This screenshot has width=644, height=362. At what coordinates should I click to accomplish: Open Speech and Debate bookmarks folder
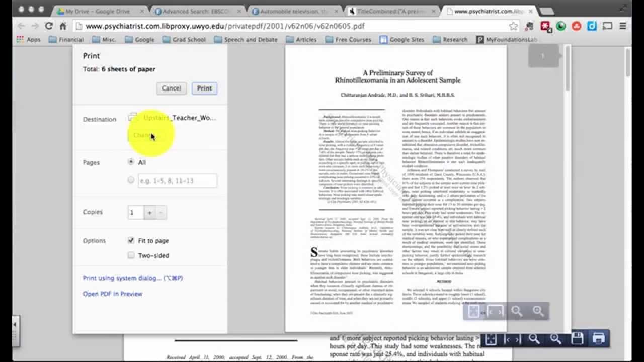[246, 40]
